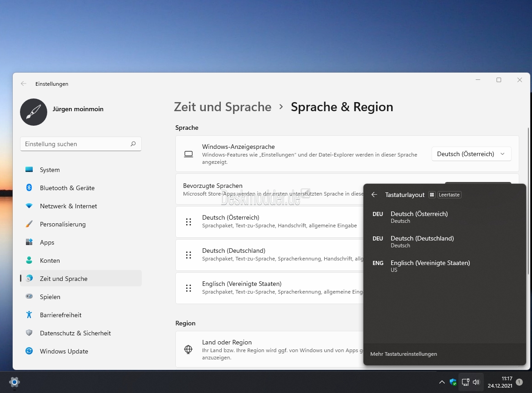Go to Netzwerk & Internet
This screenshot has height=393, width=532.
coord(81,206)
